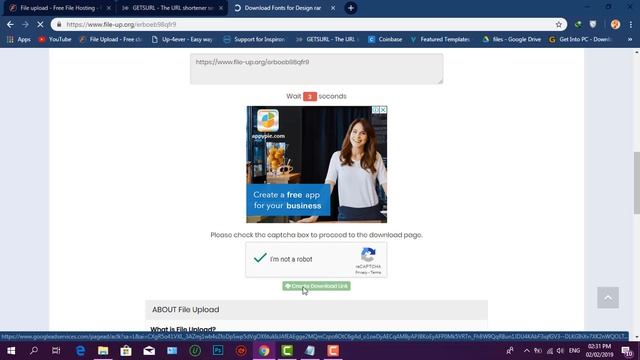
Task: Open Task View on the taskbar
Action: click(x=56, y=351)
